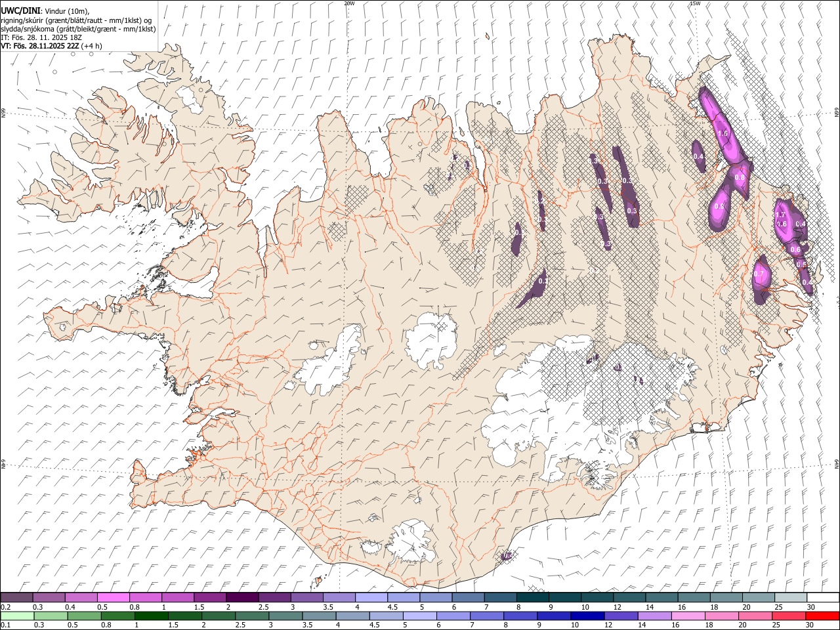This screenshot has width=840, height=630.
Task: Select the bright pink 0.5–0.8 snow swatch
Action: click(114, 597)
